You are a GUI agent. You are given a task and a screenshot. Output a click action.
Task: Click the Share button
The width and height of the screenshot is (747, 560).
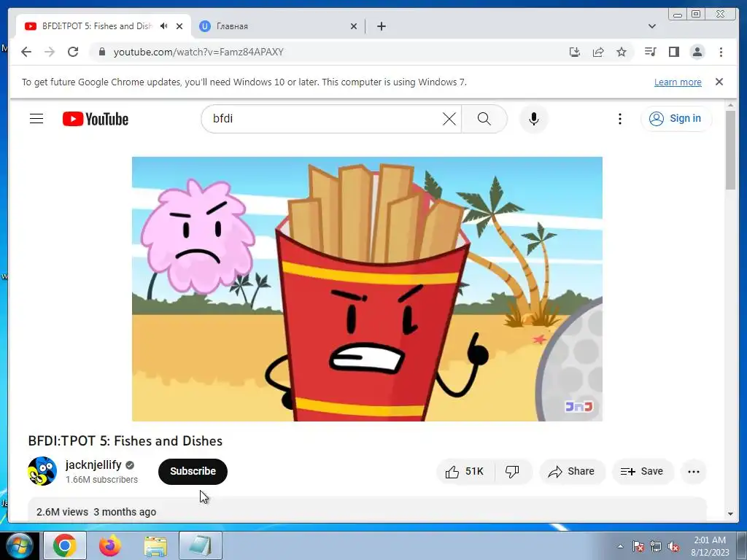point(572,472)
